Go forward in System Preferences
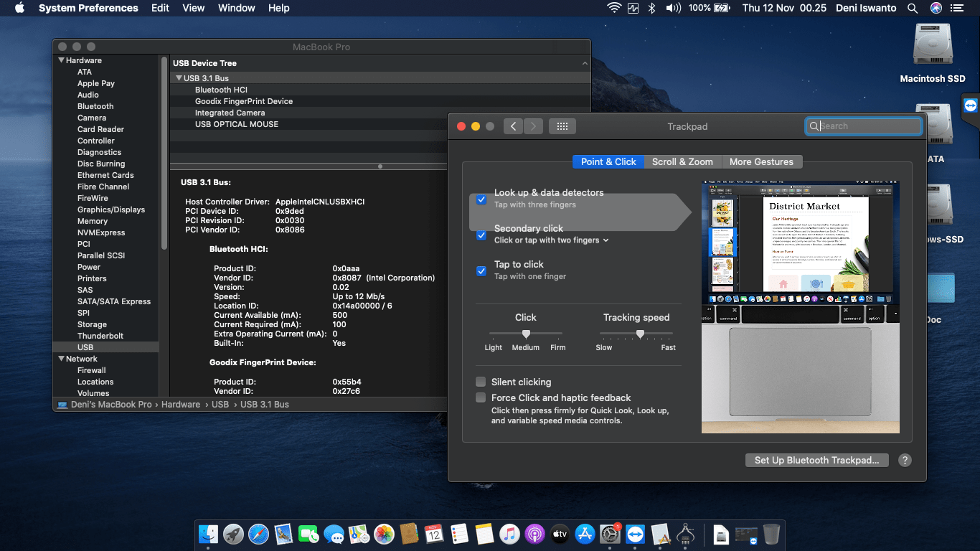The height and width of the screenshot is (551, 980). point(533,126)
